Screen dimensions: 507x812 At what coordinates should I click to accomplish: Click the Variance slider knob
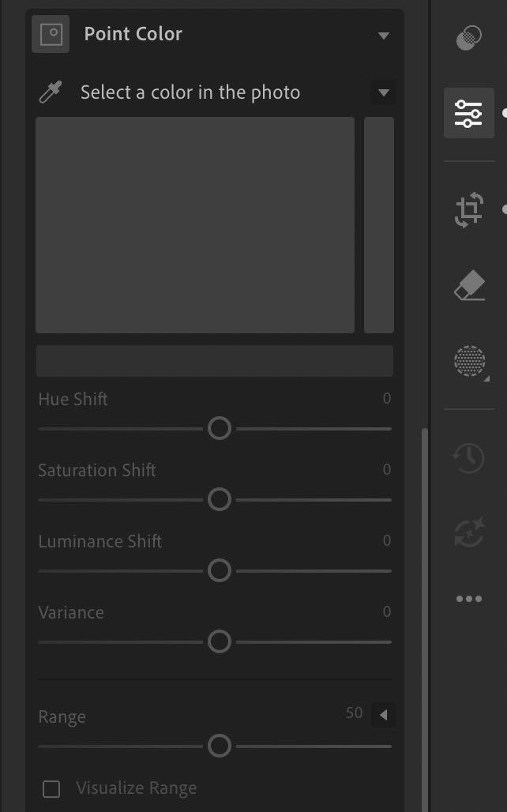tap(220, 641)
